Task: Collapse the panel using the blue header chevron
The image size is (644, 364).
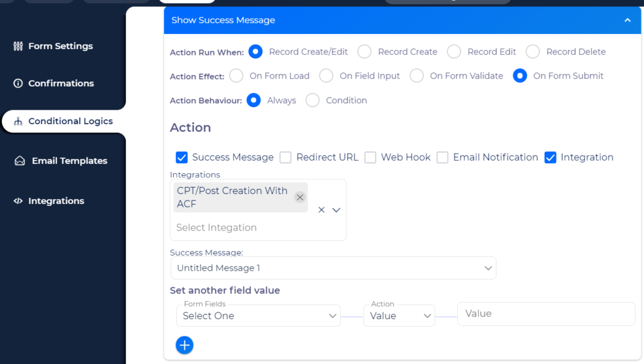Action: point(627,20)
